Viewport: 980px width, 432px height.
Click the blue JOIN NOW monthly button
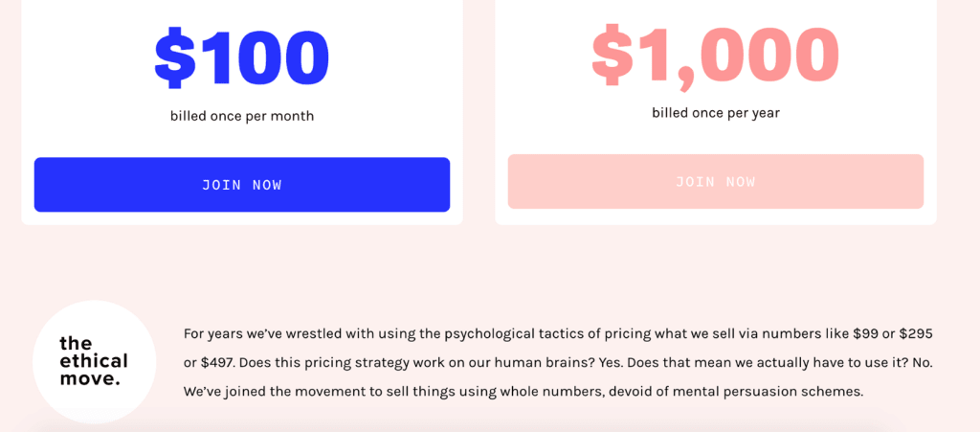click(242, 185)
